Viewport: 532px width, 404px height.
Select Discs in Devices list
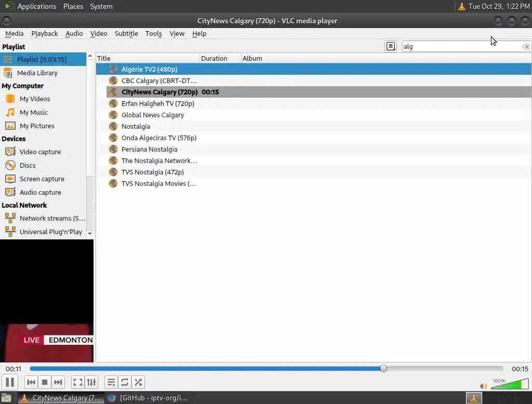pyautogui.click(x=43, y=165)
